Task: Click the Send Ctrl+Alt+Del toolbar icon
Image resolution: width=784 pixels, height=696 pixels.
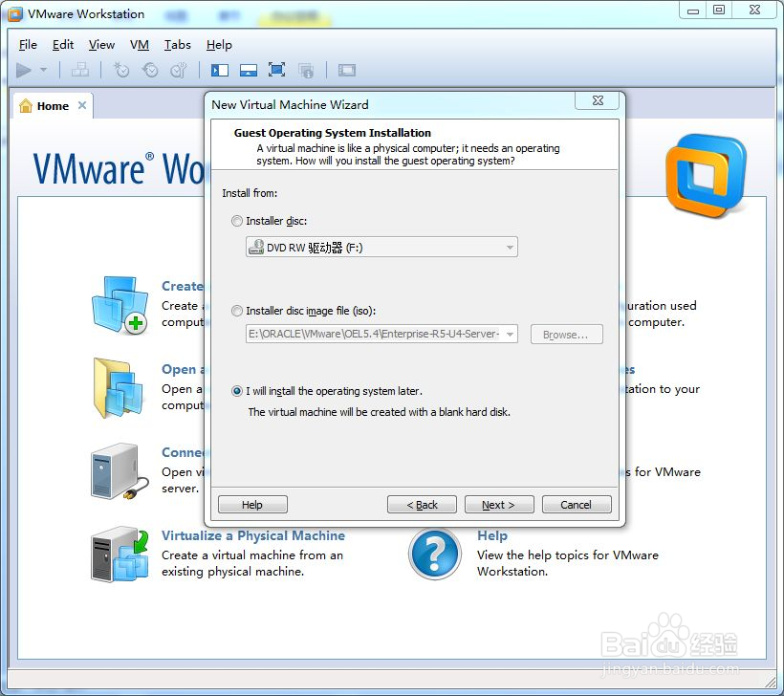Action: coord(80,70)
